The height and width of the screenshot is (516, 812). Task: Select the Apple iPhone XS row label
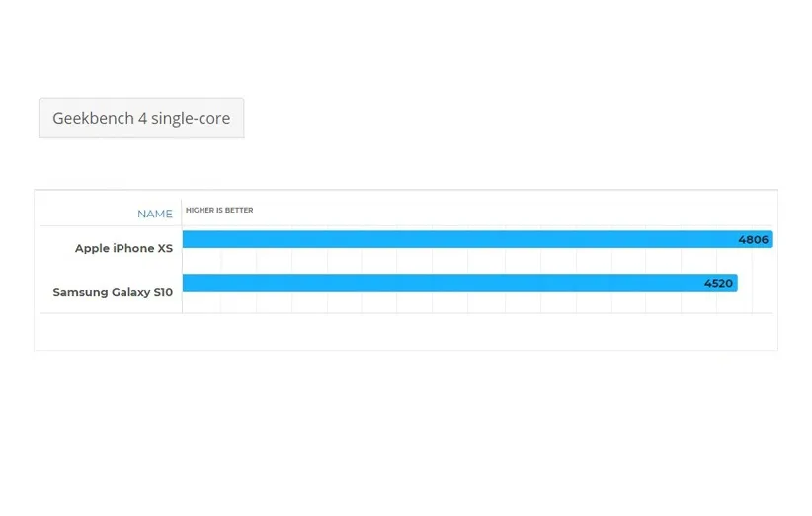123,248
